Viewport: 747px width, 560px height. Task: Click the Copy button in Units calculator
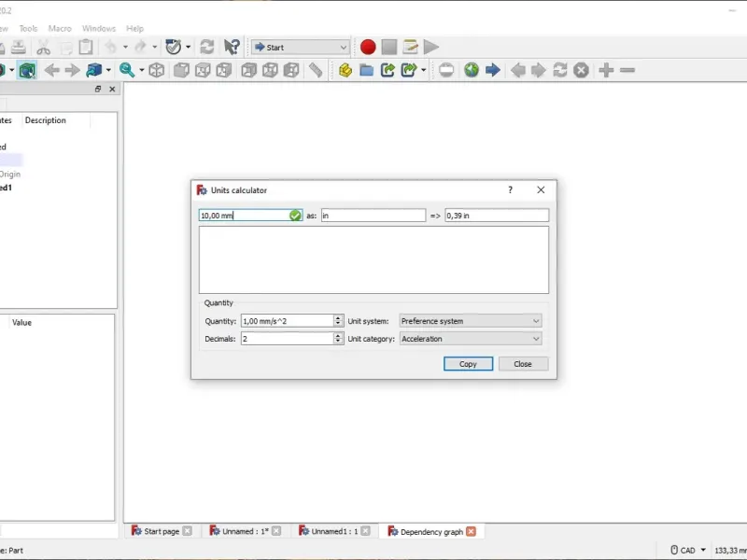pyautogui.click(x=468, y=364)
